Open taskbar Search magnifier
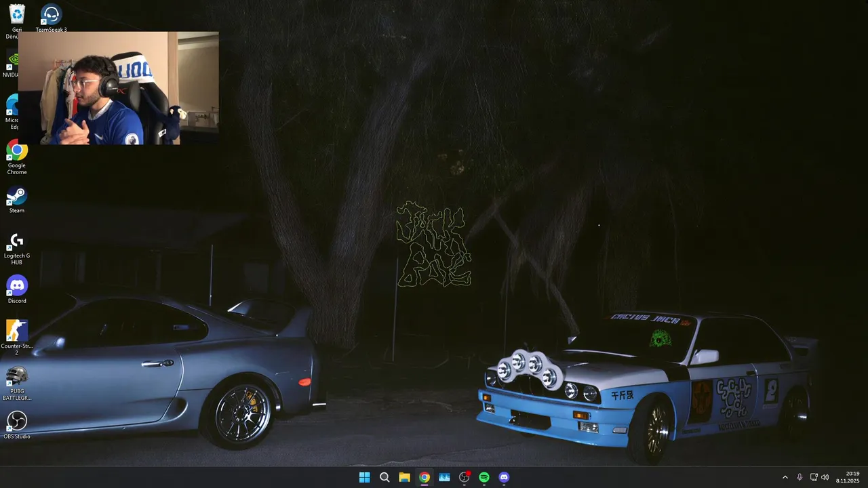The height and width of the screenshot is (488, 868). [x=384, y=477]
